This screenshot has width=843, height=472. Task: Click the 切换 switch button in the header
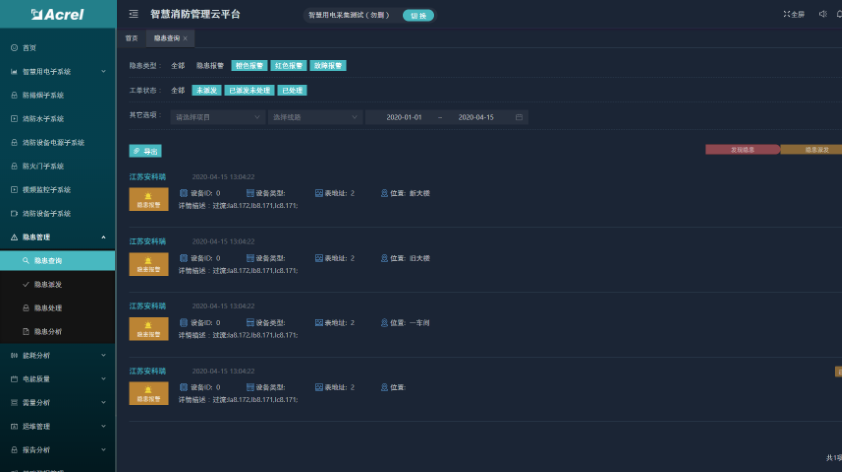coord(419,15)
